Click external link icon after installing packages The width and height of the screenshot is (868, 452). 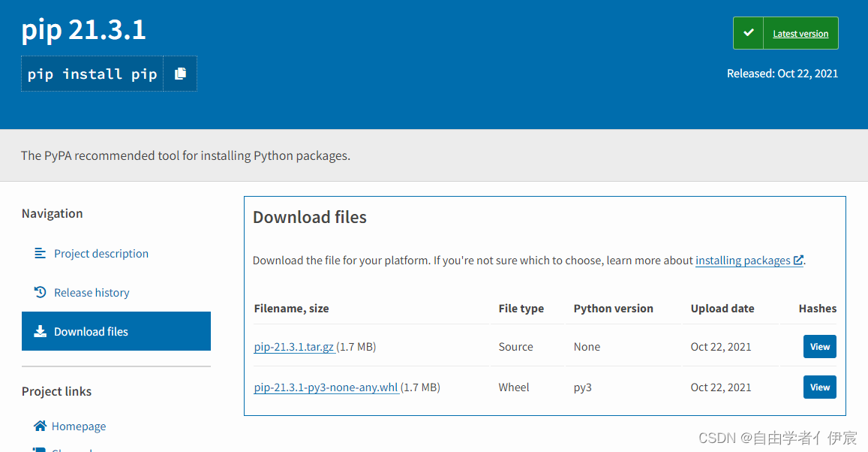pos(797,260)
